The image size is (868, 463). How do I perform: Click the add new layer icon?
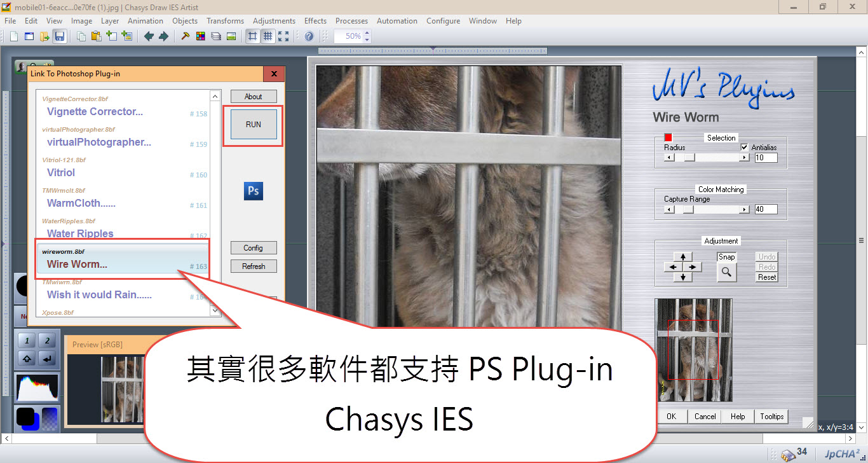click(111, 36)
